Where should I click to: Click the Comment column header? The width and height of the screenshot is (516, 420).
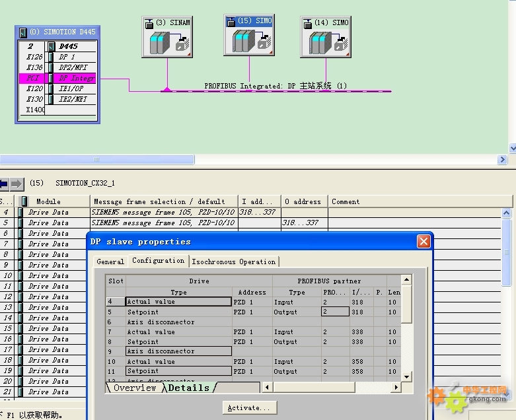click(420, 201)
